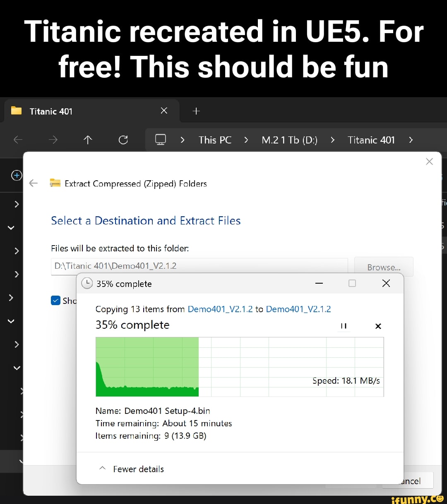The height and width of the screenshot is (504, 447).
Task: Click the Refresh icon in Explorer toolbar
Action: tap(123, 140)
